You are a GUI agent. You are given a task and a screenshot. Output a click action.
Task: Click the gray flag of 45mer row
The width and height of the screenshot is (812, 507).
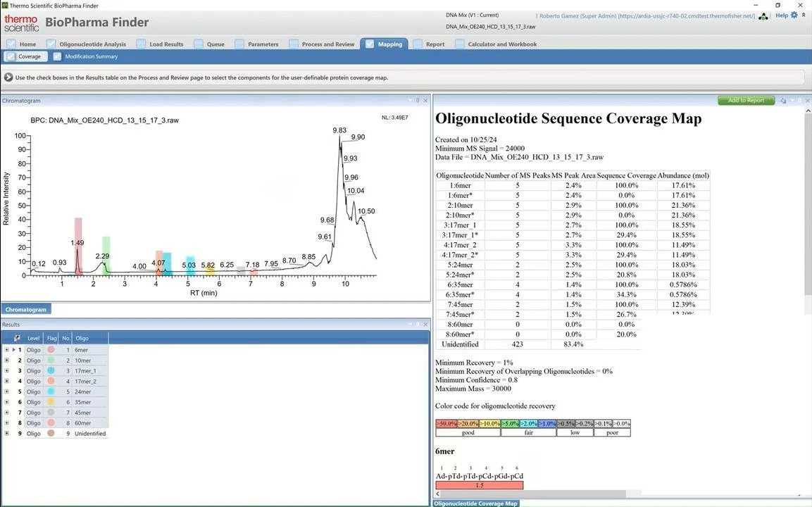(51, 412)
